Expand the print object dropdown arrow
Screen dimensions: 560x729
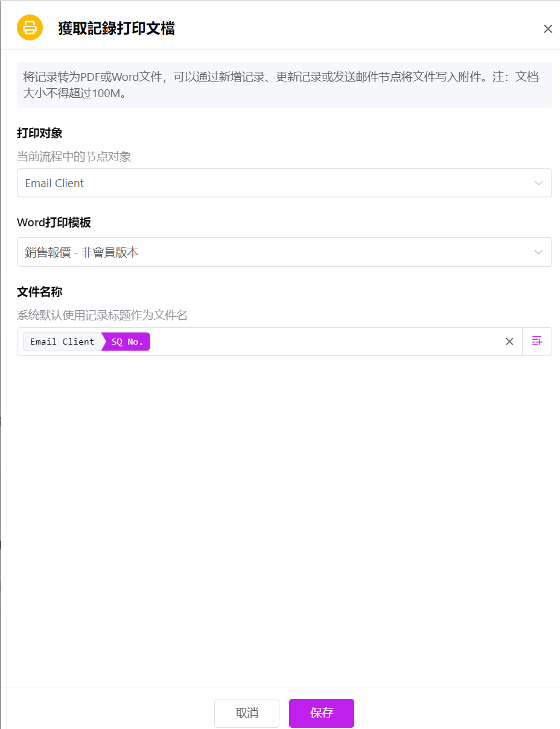pos(539,183)
